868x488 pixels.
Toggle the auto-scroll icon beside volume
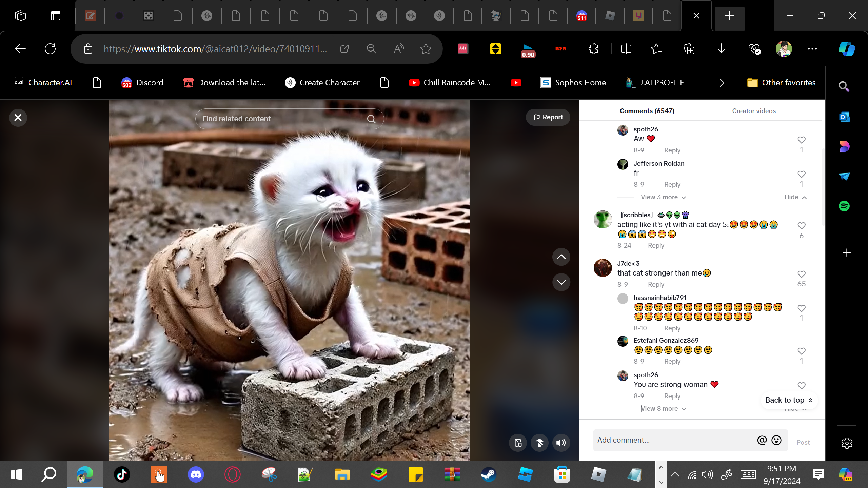click(x=539, y=443)
